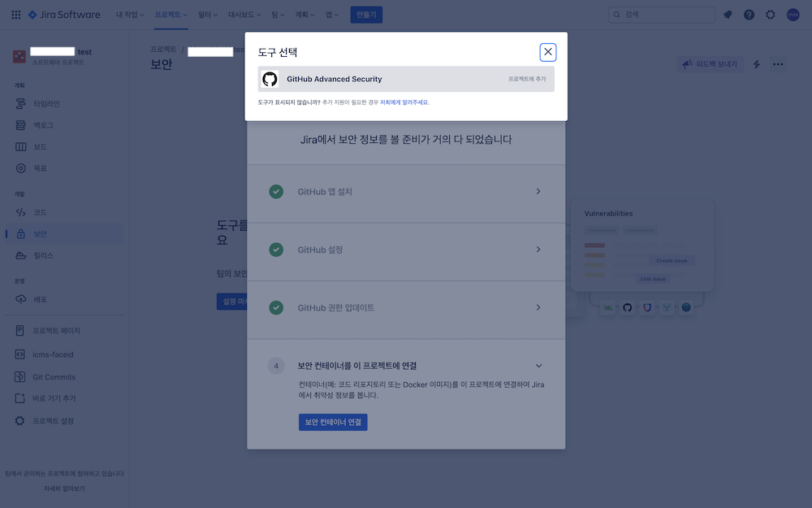Close the 도구 선택 dialog
812x508 pixels.
[547, 52]
